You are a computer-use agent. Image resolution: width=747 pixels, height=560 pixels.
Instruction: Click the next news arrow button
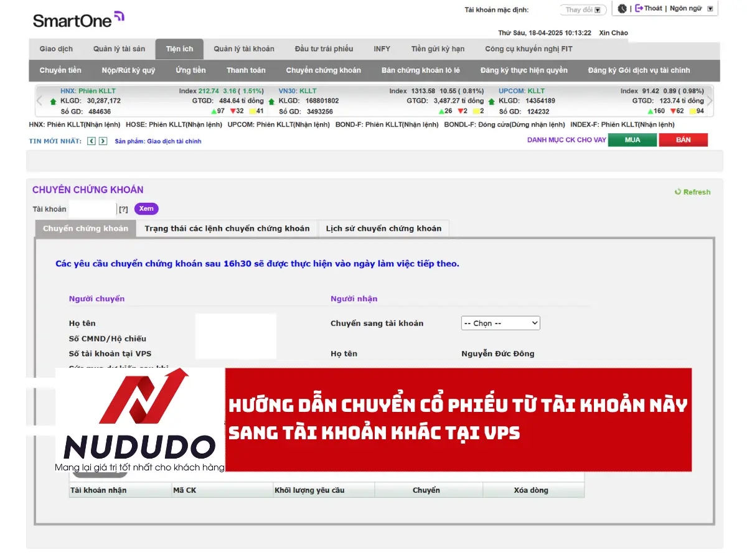tap(103, 141)
